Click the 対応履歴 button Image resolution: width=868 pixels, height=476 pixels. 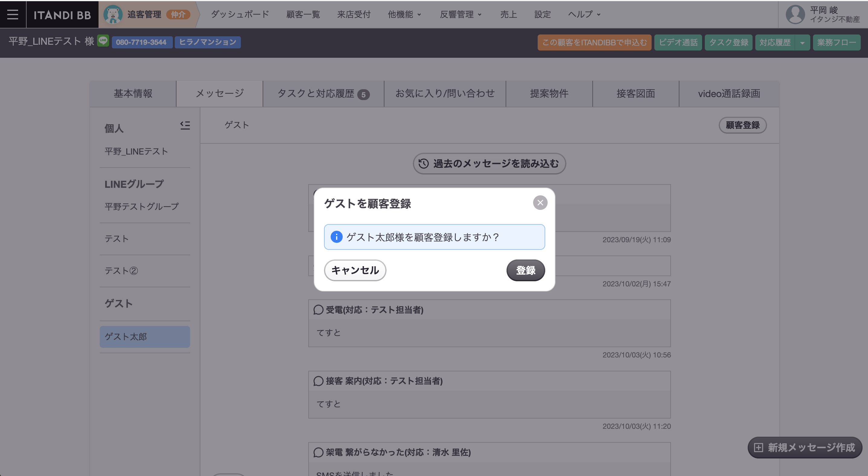[x=775, y=42]
